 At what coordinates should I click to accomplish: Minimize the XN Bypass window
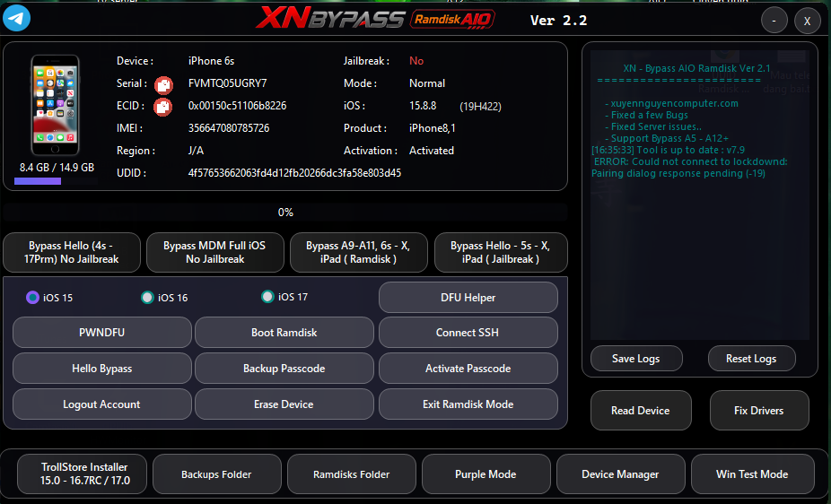click(x=774, y=21)
